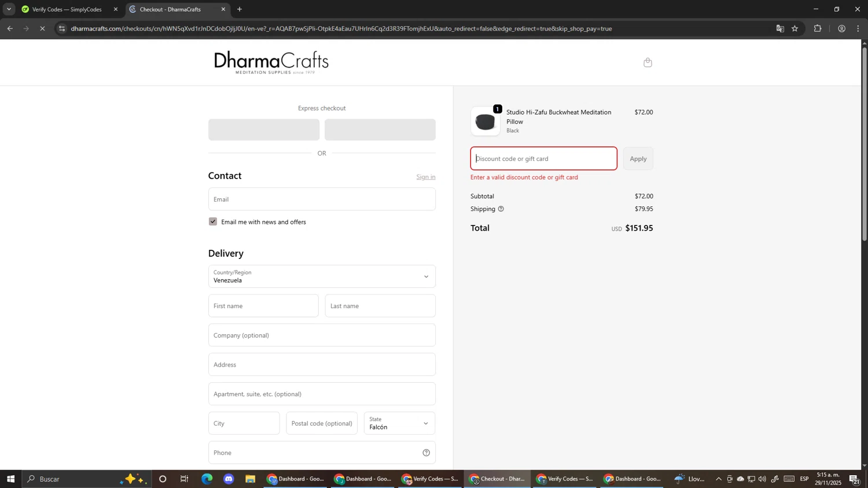
Task: Click the Cortana circle icon in taskbar
Action: [x=163, y=479]
